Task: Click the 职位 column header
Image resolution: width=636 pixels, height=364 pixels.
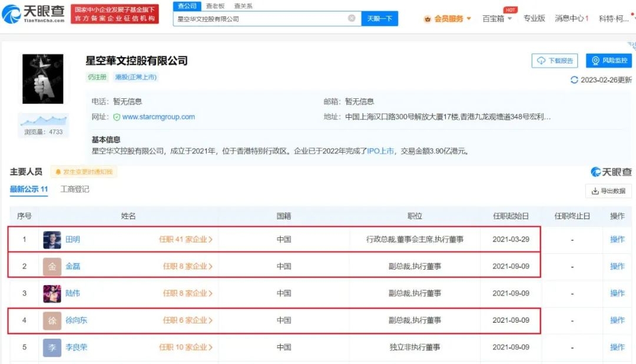Action: coord(415,216)
